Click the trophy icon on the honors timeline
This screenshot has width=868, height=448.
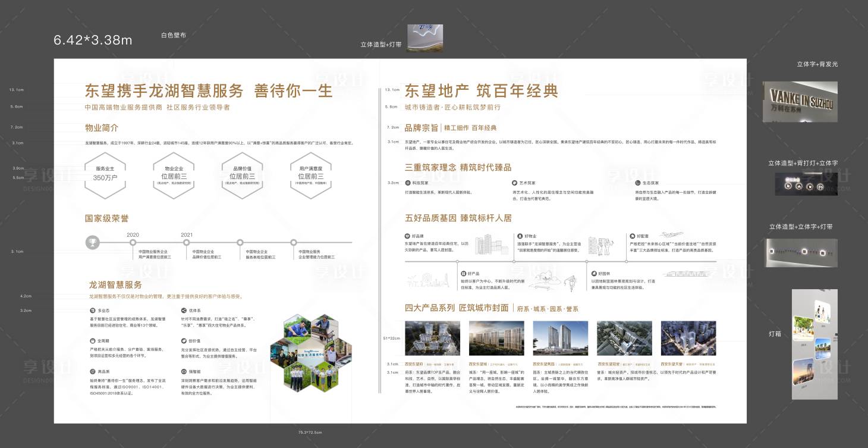(92, 242)
